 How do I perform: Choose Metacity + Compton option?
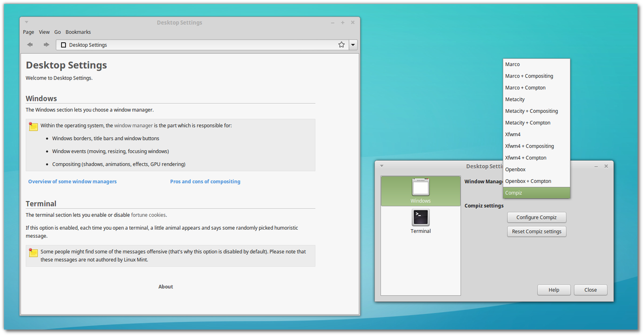536,123
